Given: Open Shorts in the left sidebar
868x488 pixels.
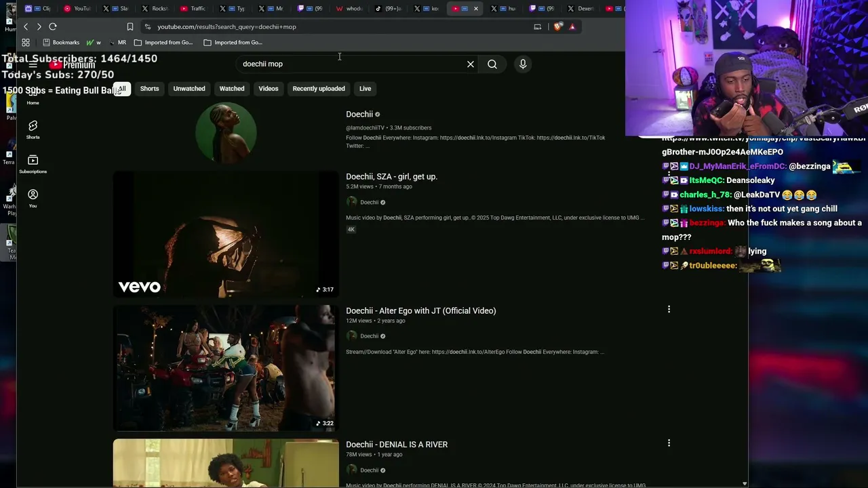Looking at the screenshot, I should (x=33, y=129).
